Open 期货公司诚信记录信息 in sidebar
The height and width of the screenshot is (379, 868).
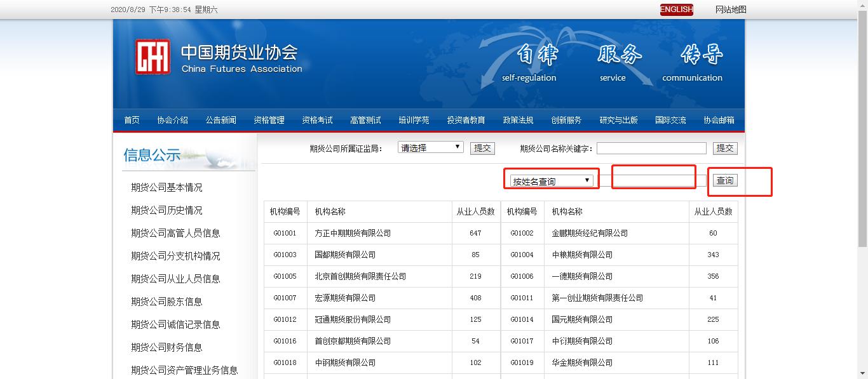coord(176,324)
